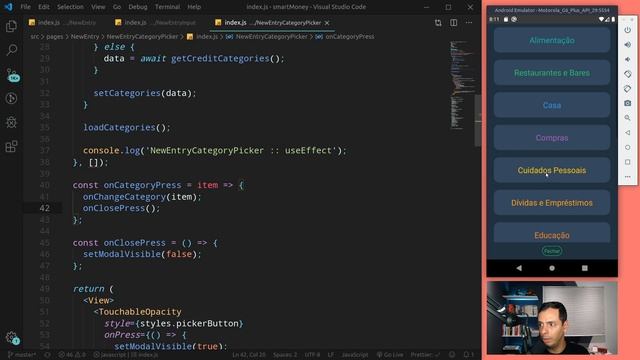Click the code minimap preview

[x=461, y=86]
